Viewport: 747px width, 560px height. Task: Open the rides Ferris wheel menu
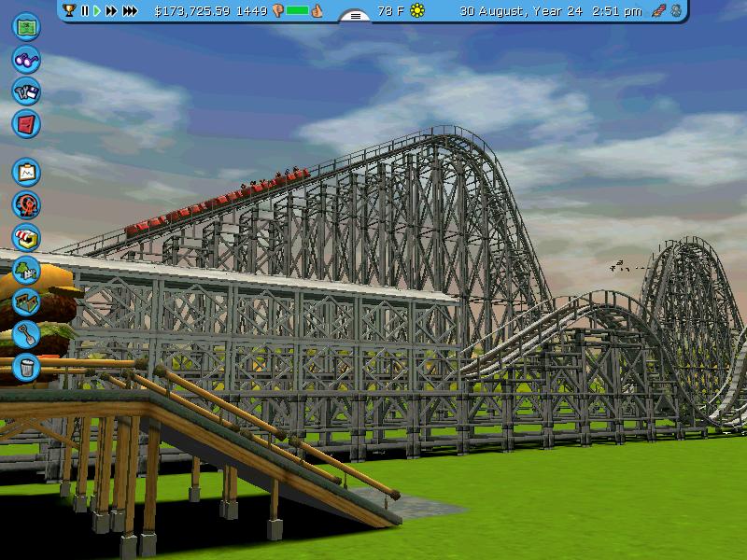26,204
